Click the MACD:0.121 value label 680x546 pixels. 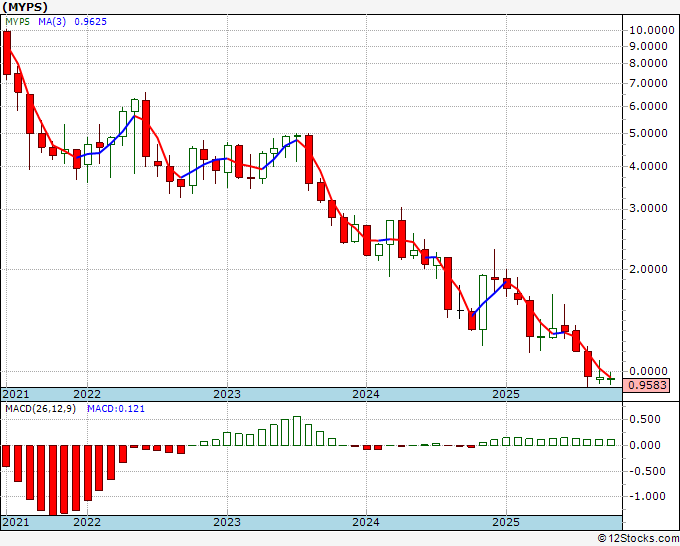pyautogui.click(x=116, y=409)
